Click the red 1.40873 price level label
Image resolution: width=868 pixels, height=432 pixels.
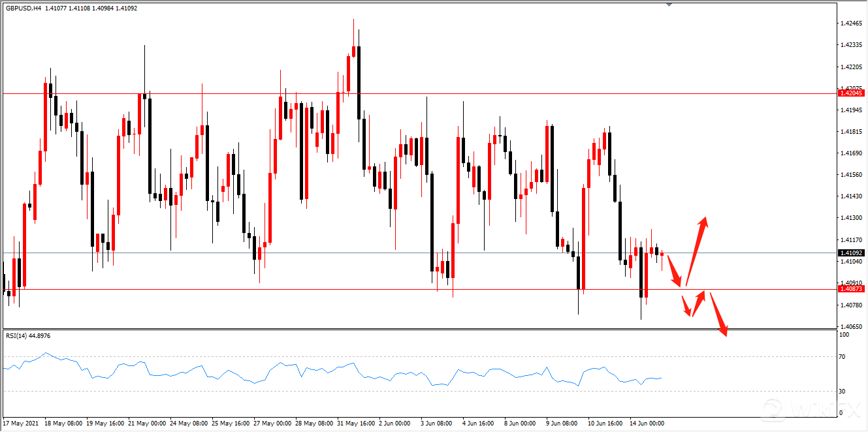pos(851,288)
